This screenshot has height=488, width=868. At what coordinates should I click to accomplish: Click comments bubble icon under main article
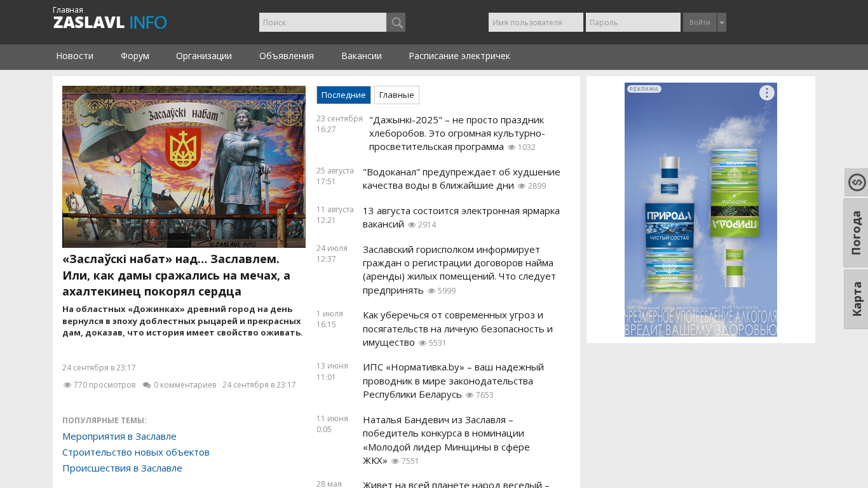tap(147, 385)
